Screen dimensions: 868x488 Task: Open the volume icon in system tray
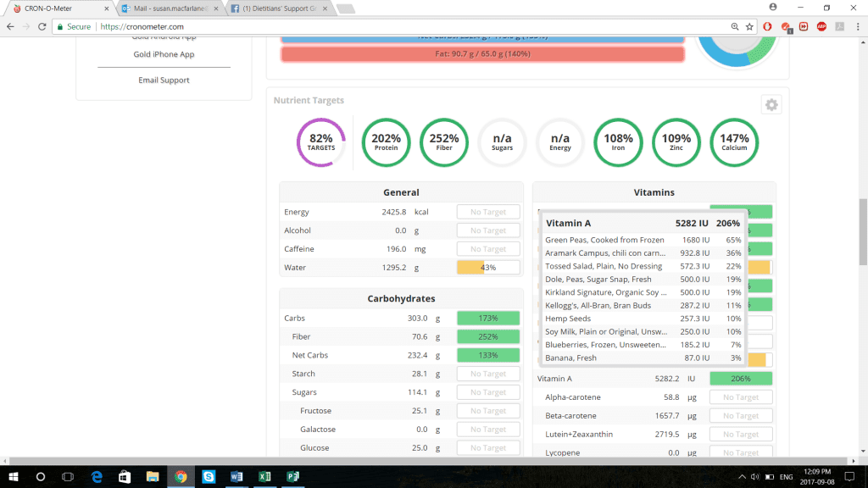pyautogui.click(x=755, y=477)
